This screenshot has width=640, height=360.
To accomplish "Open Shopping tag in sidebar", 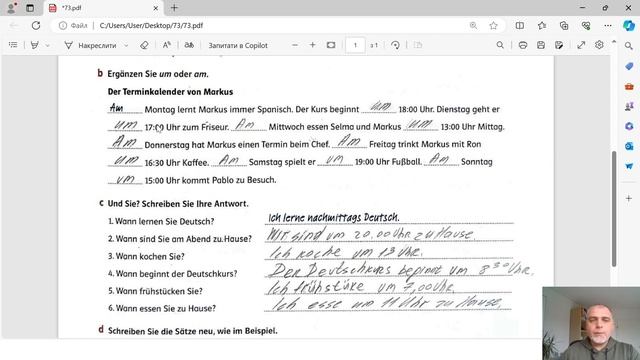I will pyautogui.click(x=629, y=66).
